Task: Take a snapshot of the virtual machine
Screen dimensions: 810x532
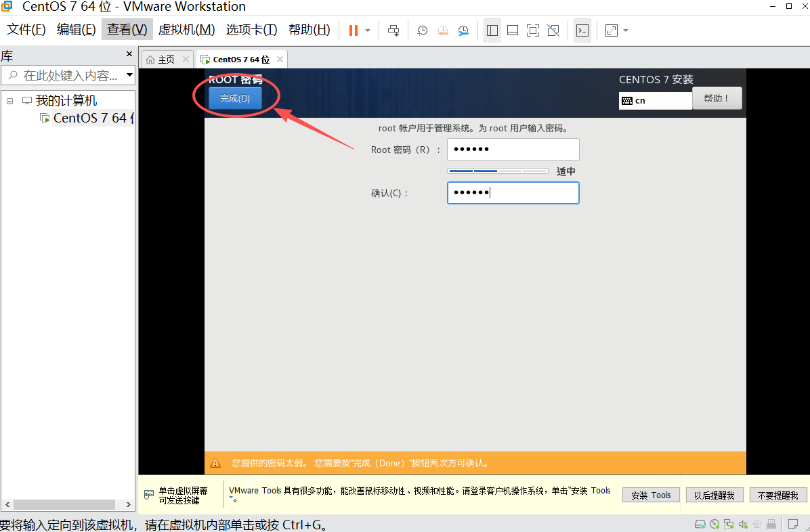Action: click(x=422, y=30)
